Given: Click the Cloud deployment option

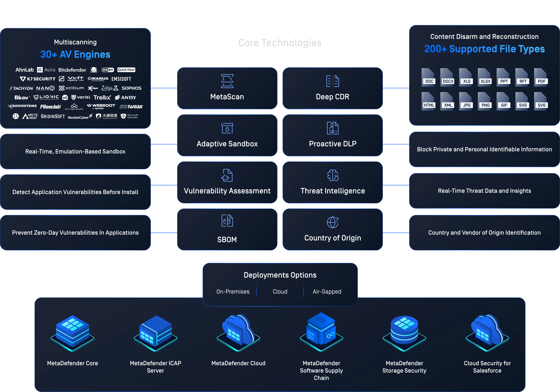Looking at the screenshot, I should tap(280, 292).
